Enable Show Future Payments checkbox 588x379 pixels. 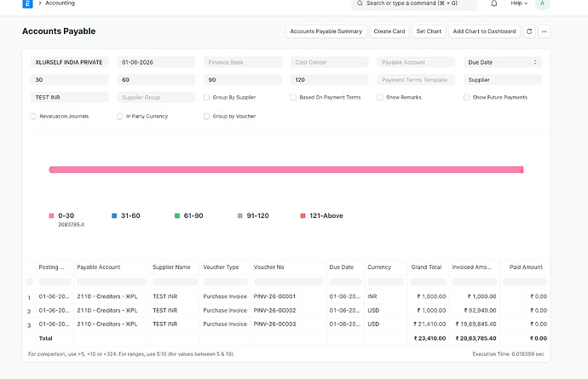click(466, 97)
